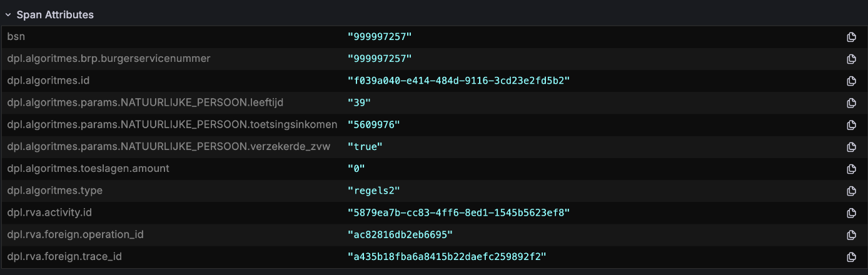868x275 pixels.
Task: Click the "5609976" toetsingsinkomen value
Action: point(373,125)
